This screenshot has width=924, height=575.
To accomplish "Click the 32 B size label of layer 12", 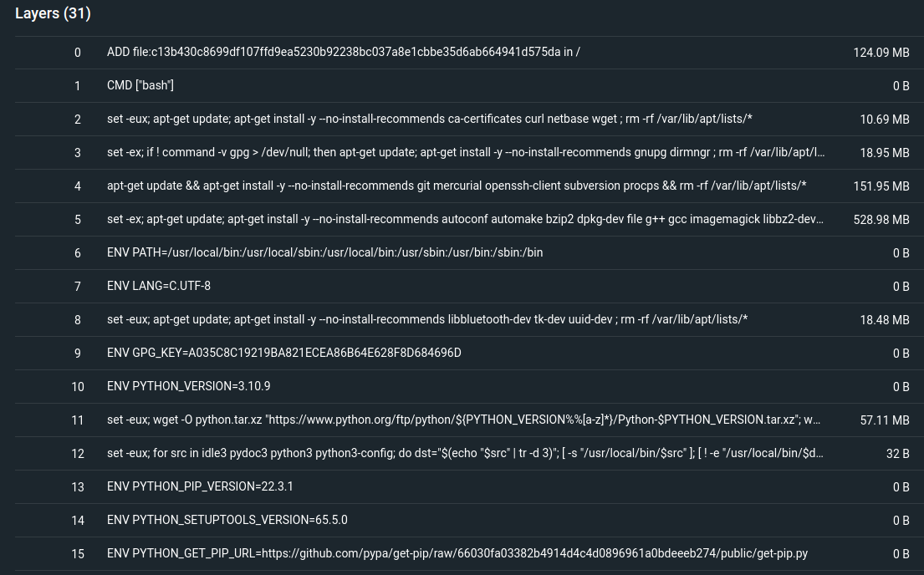I will 897,453.
